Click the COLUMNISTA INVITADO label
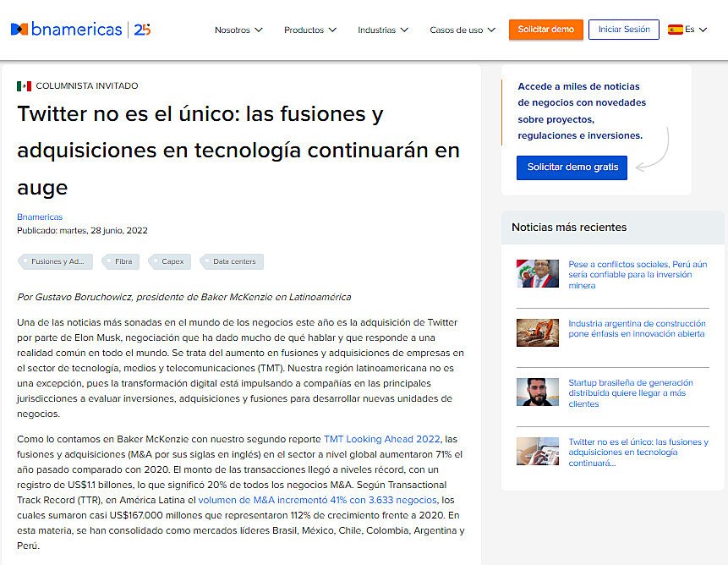This screenshot has height=565, width=728. [x=87, y=86]
